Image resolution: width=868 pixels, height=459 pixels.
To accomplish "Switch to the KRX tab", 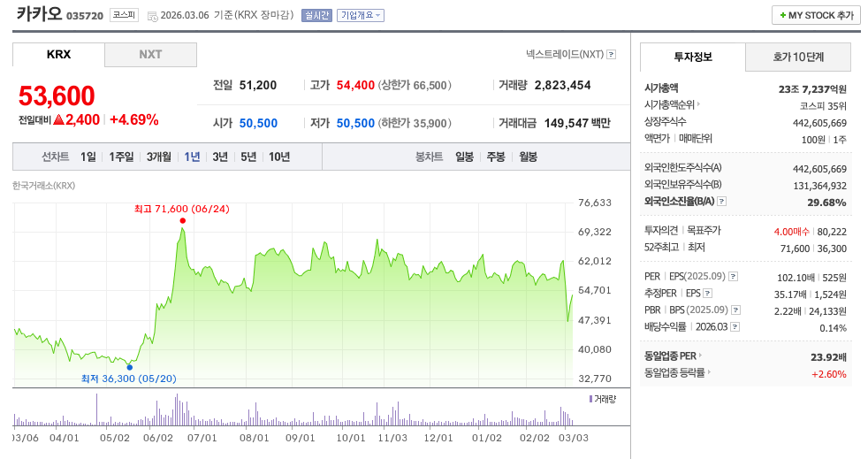I will coord(58,54).
